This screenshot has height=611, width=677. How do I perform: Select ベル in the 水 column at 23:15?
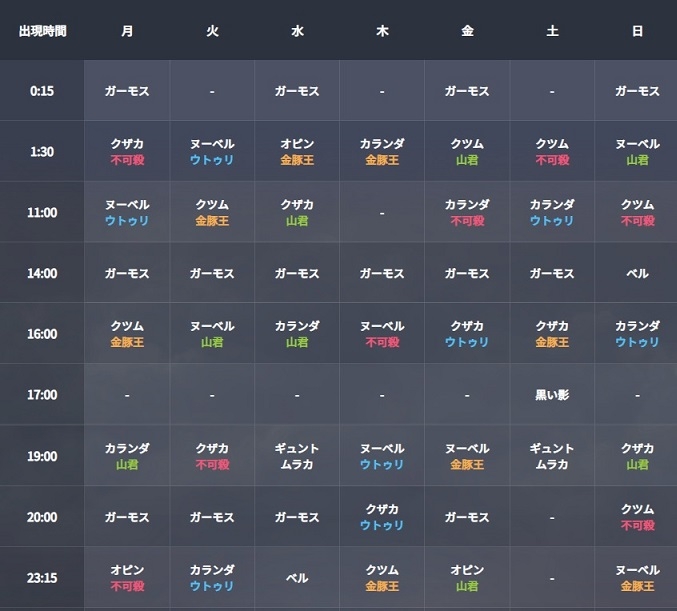297,578
